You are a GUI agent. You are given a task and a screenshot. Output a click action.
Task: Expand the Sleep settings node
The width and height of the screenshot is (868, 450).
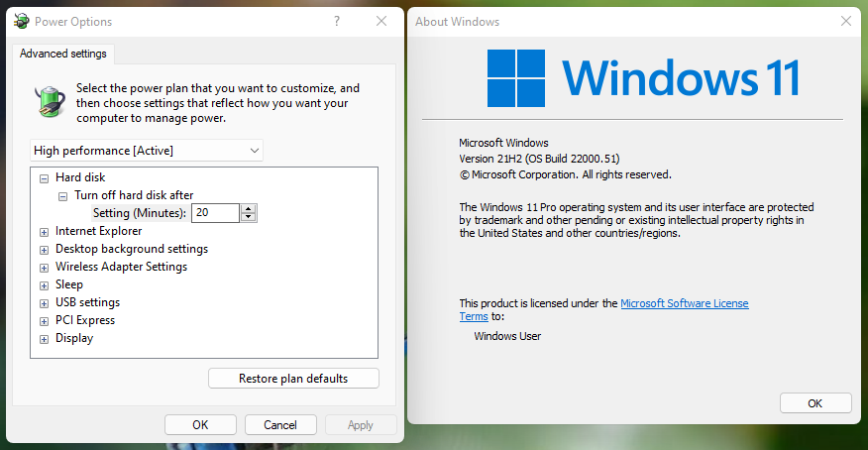44,285
